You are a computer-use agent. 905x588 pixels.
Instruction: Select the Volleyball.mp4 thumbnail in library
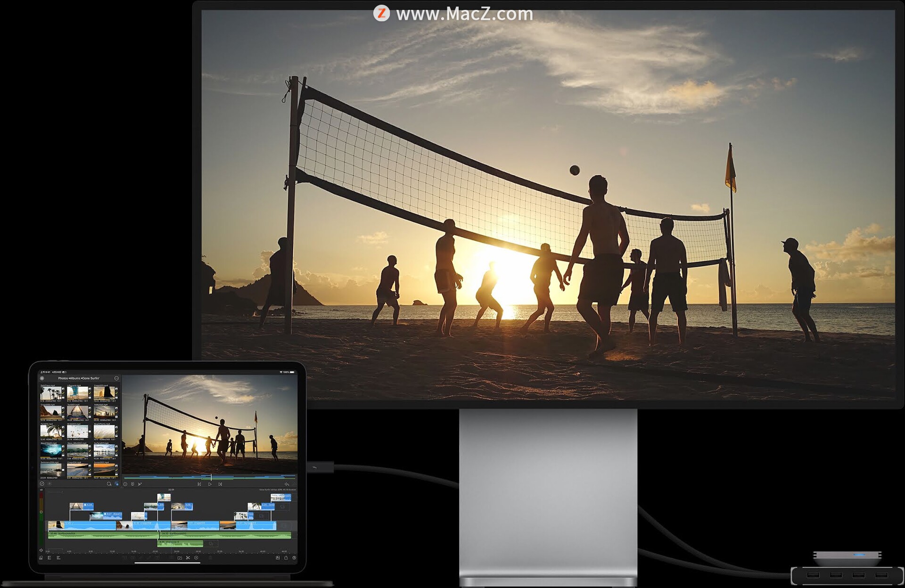point(105,412)
